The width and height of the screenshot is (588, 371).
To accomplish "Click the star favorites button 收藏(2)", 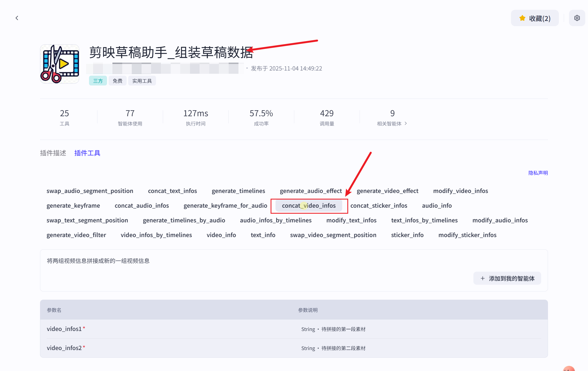I will (x=535, y=18).
